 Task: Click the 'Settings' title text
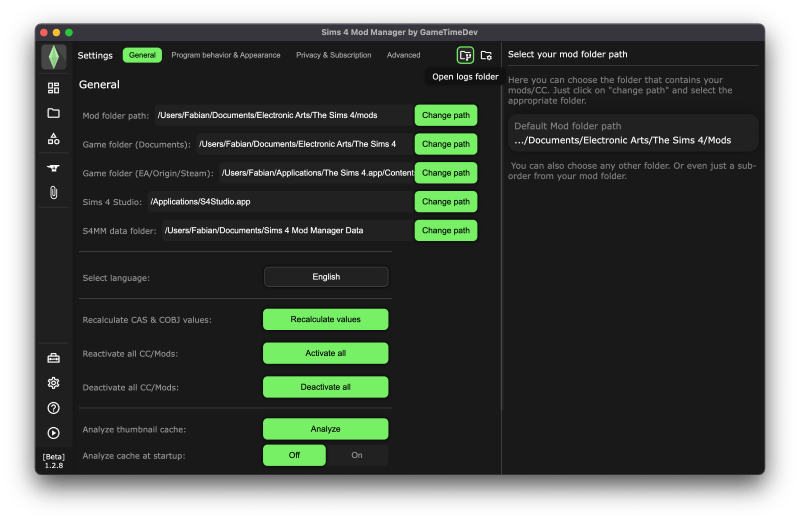click(x=95, y=55)
